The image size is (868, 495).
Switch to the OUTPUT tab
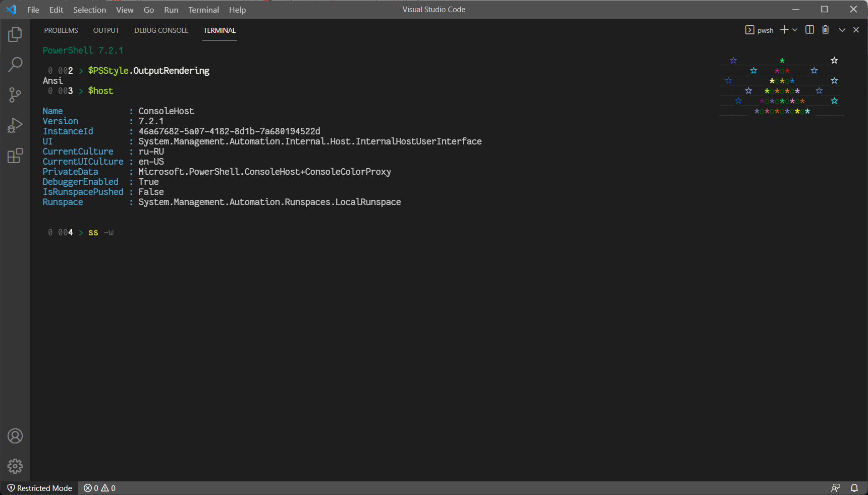click(106, 30)
